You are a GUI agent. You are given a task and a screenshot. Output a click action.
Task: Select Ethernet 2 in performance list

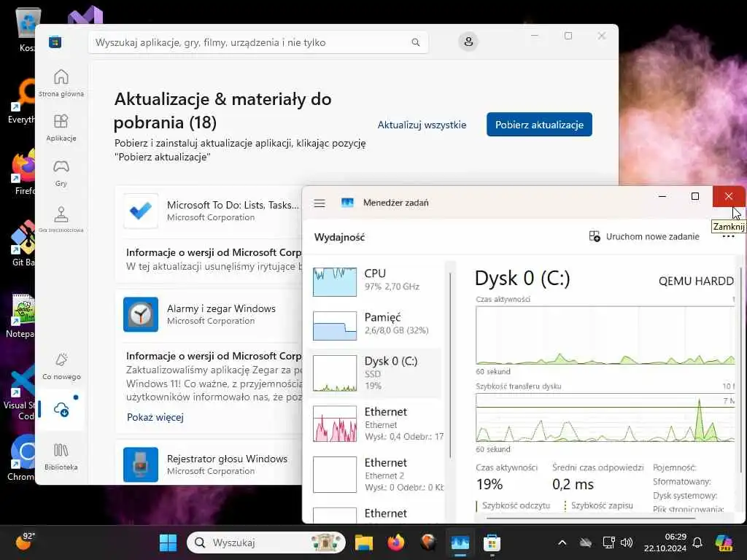376,475
